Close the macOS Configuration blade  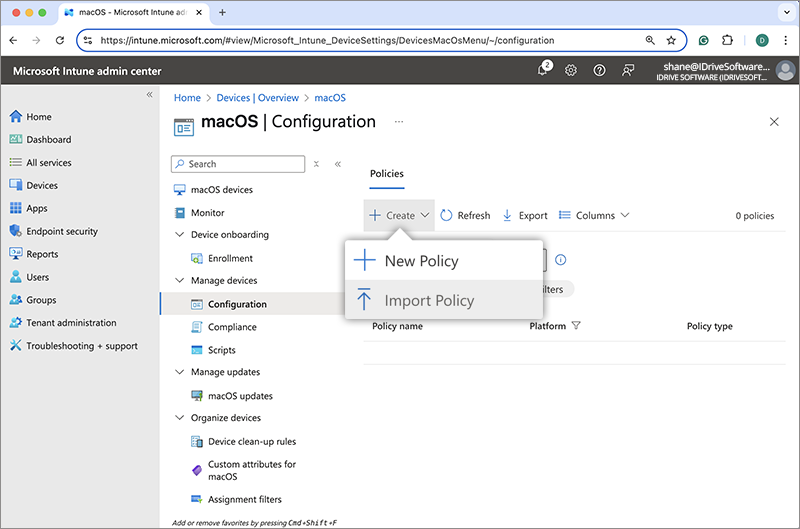(774, 121)
